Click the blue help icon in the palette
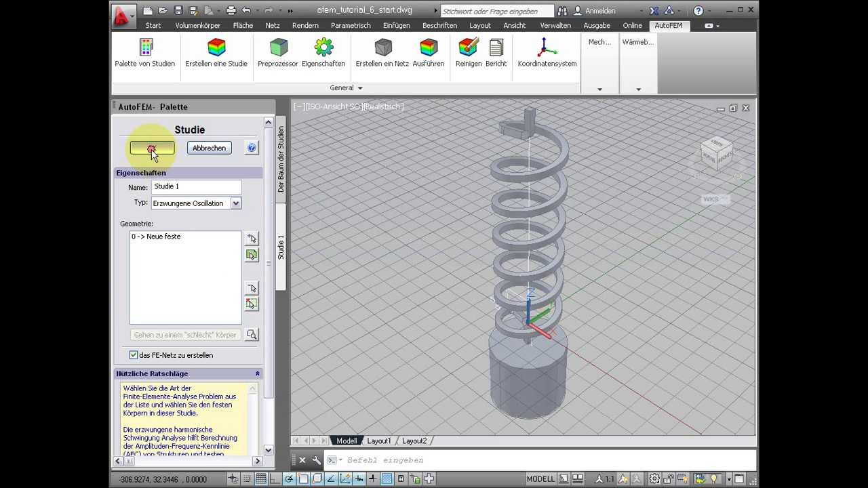 point(252,148)
